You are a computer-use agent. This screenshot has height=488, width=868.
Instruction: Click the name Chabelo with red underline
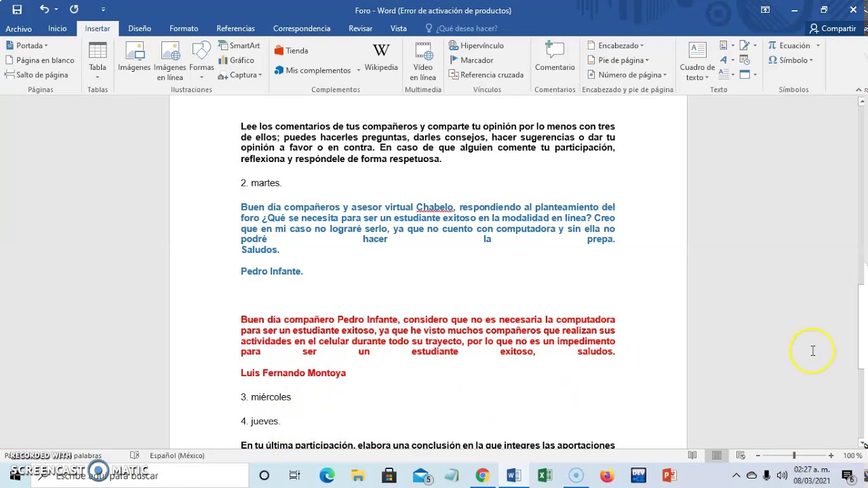(x=434, y=207)
